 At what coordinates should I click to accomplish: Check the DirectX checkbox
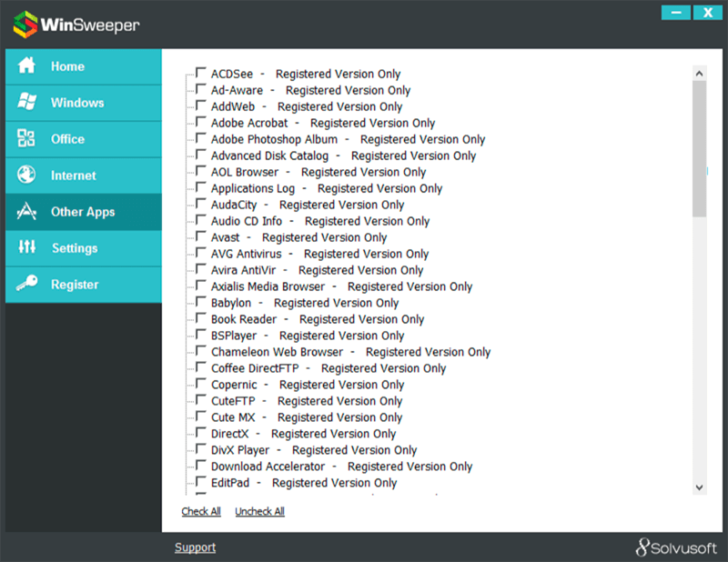point(200,433)
